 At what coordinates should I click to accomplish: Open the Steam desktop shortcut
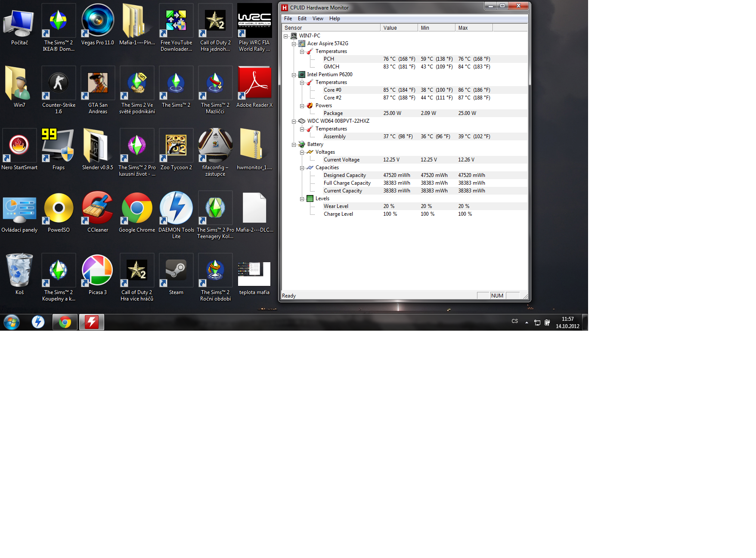(176, 272)
